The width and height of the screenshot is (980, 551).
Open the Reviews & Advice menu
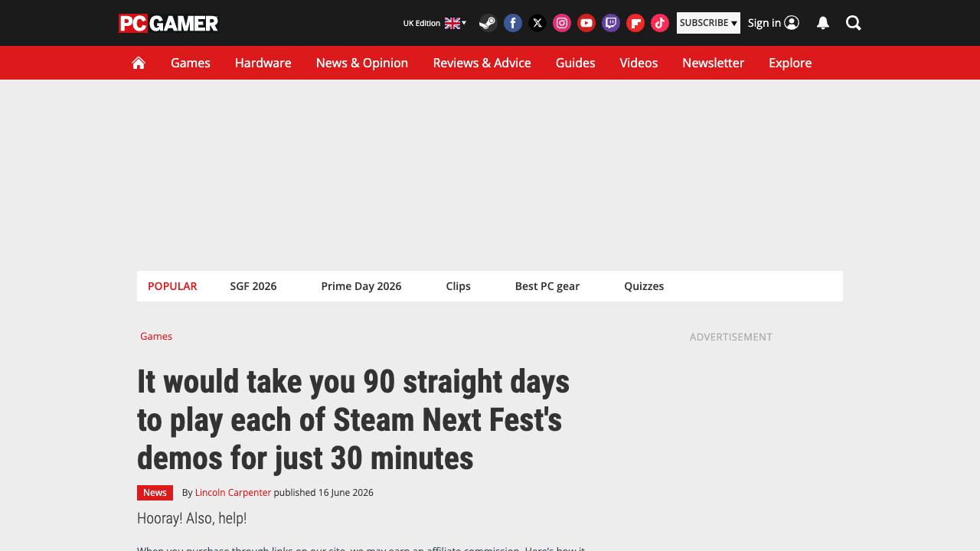pyautogui.click(x=482, y=63)
